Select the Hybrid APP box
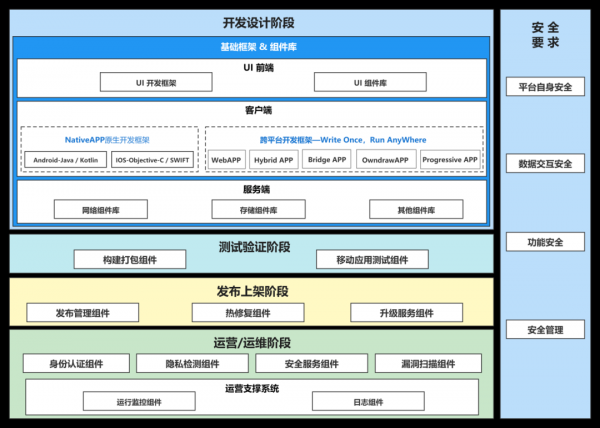This screenshot has height=428, width=600. tap(274, 159)
